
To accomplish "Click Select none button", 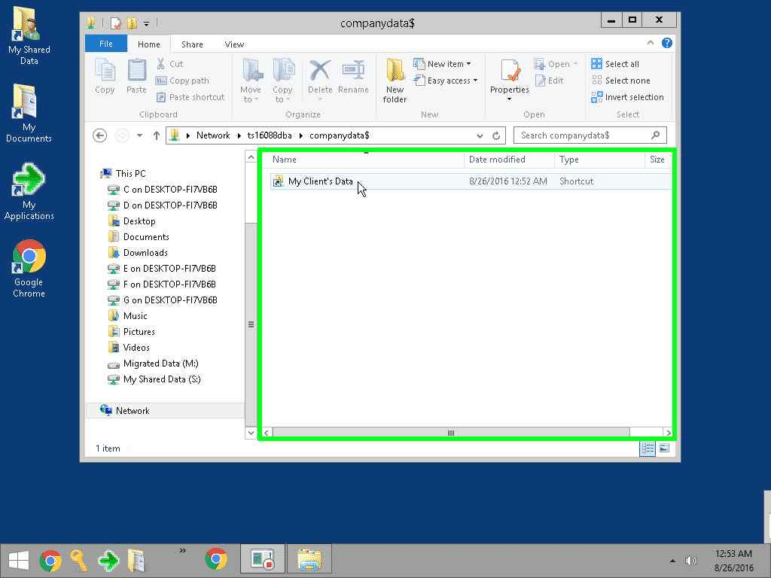I will [x=620, y=81].
